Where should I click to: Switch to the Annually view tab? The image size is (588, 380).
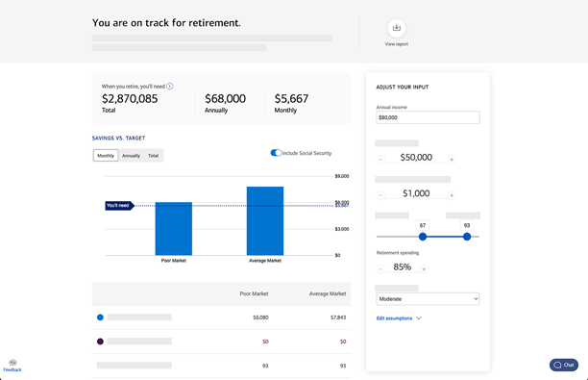tap(131, 156)
